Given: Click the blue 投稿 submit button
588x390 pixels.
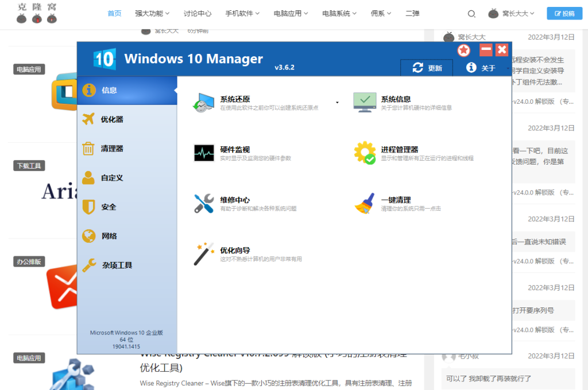Looking at the screenshot, I should click(564, 14).
